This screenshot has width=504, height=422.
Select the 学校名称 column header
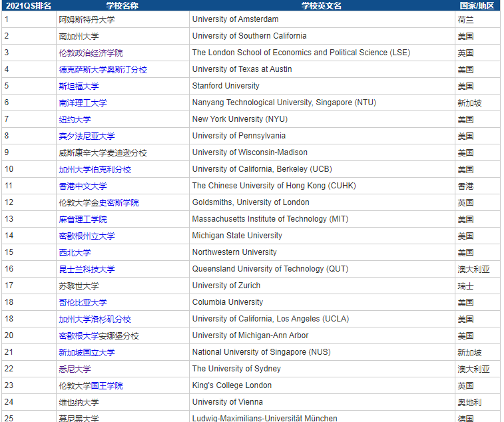click(123, 6)
